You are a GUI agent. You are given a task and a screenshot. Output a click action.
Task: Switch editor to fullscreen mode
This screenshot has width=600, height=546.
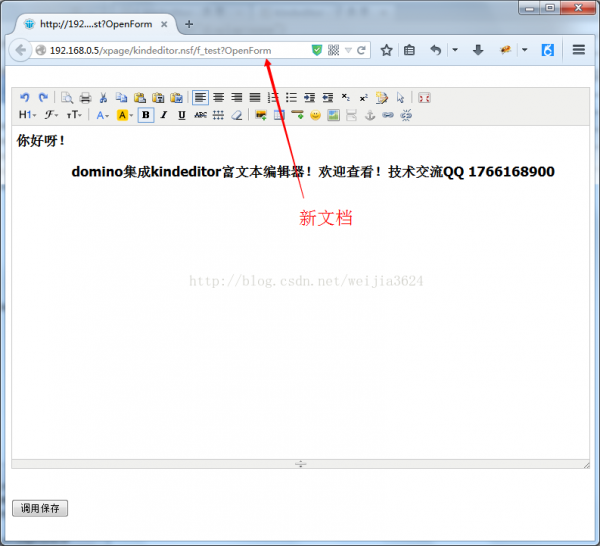424,98
